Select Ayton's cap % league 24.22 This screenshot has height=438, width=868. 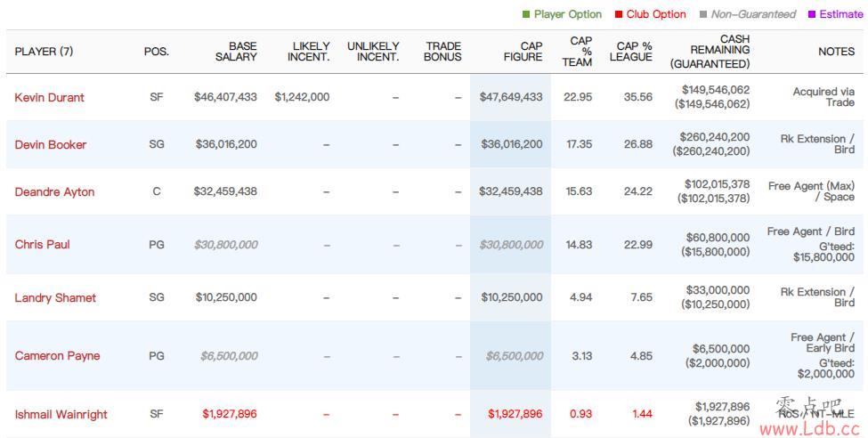point(637,191)
